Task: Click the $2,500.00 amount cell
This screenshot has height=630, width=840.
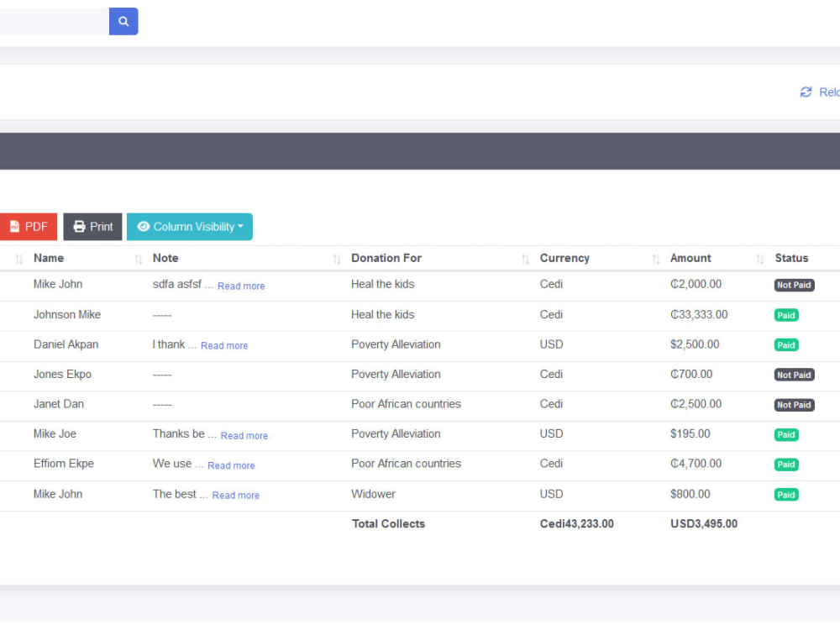Action: point(695,344)
